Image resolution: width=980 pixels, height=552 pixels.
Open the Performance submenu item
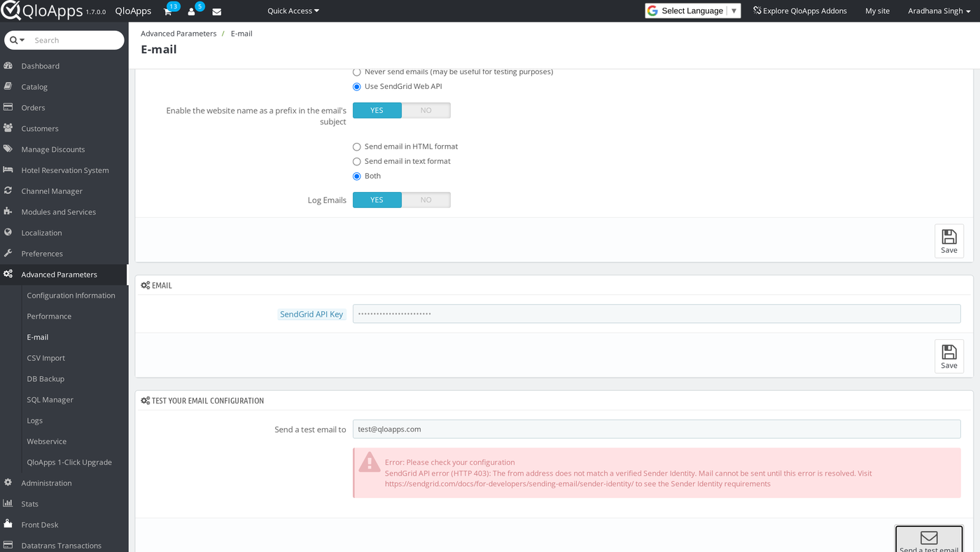tap(49, 317)
